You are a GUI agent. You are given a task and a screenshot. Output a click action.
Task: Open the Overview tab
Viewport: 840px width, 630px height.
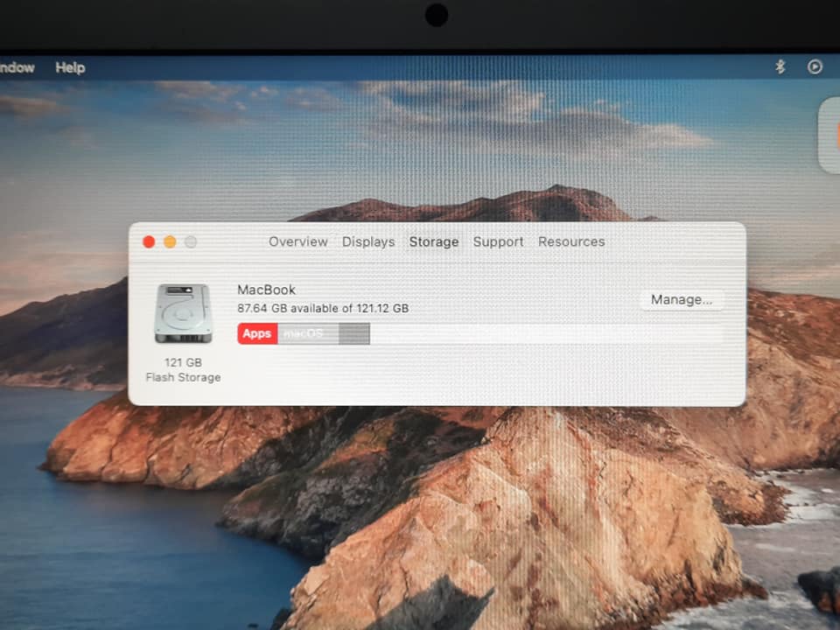[x=297, y=241]
